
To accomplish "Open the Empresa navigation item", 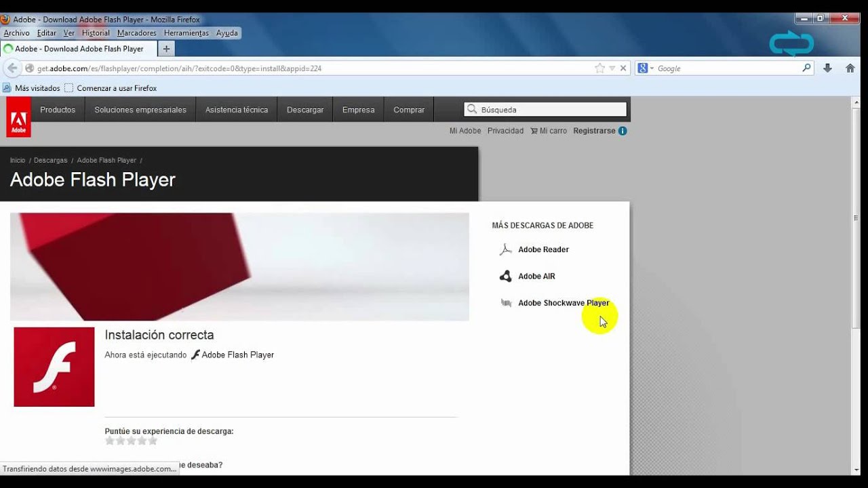I will coord(359,110).
